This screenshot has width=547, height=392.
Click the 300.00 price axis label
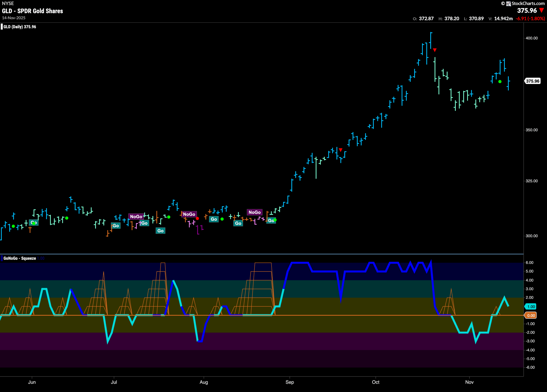tap(532, 236)
